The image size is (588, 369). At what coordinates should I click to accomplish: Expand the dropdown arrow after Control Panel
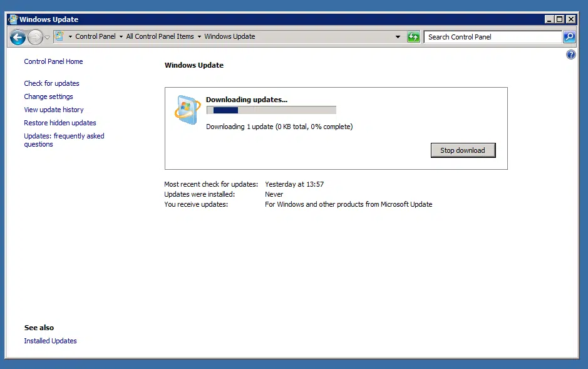(121, 36)
